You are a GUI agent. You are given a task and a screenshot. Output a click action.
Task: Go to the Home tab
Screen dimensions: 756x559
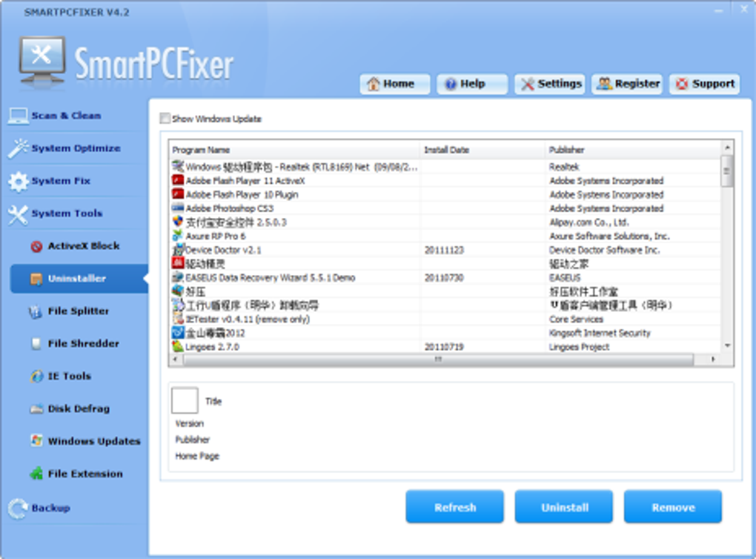point(394,84)
